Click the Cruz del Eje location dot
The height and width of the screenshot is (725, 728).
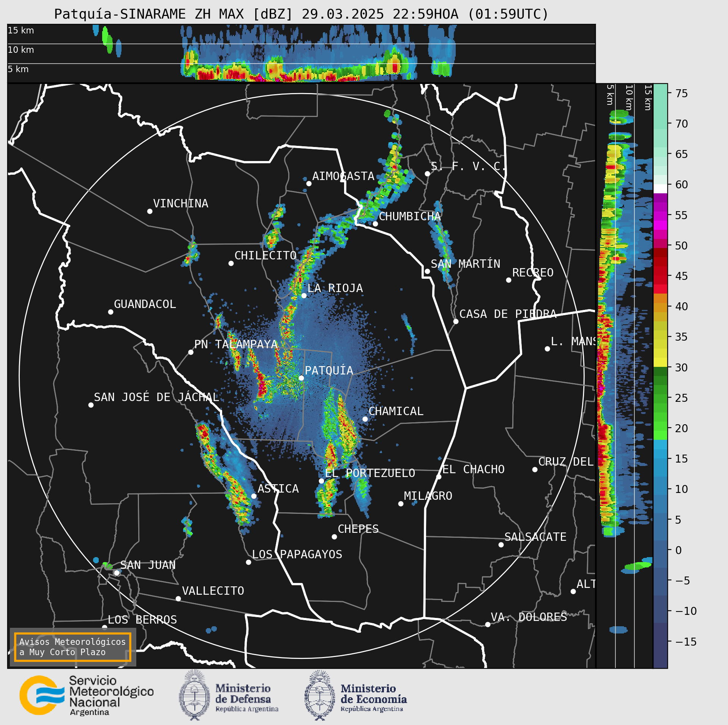[535, 469]
